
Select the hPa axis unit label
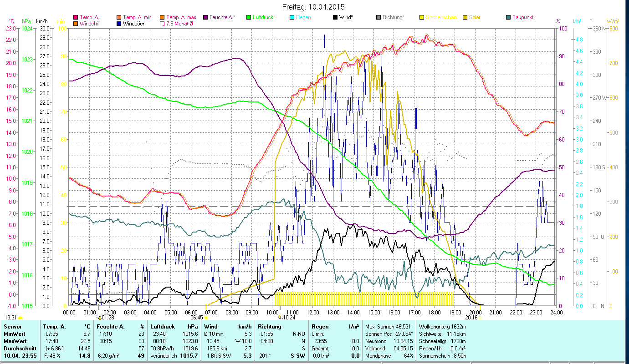(26, 21)
